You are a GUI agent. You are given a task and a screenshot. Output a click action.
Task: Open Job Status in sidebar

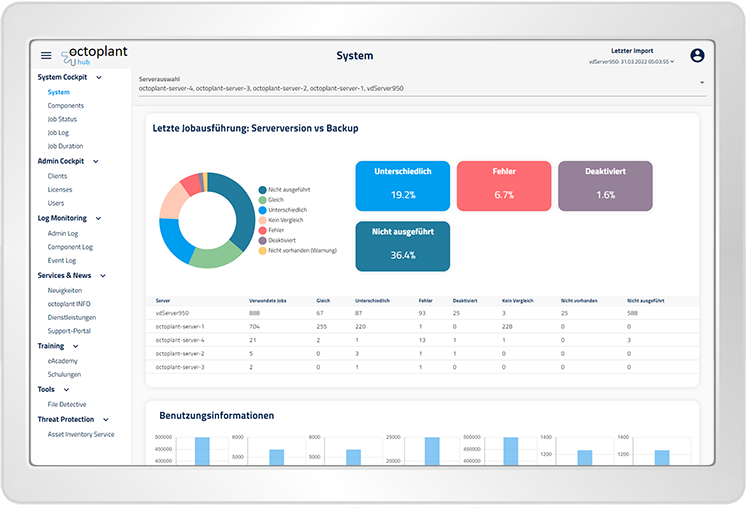click(62, 119)
